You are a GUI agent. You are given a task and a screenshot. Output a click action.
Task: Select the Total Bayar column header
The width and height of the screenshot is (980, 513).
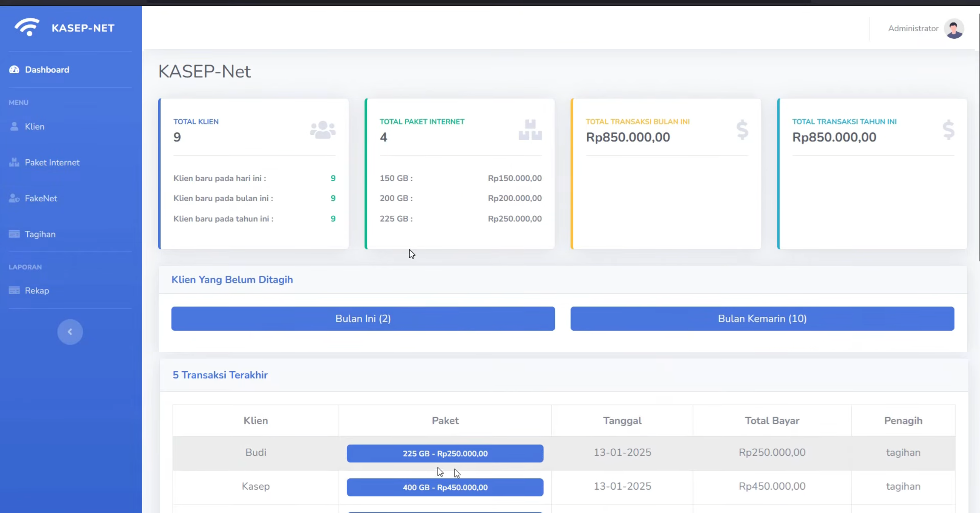pyautogui.click(x=772, y=420)
